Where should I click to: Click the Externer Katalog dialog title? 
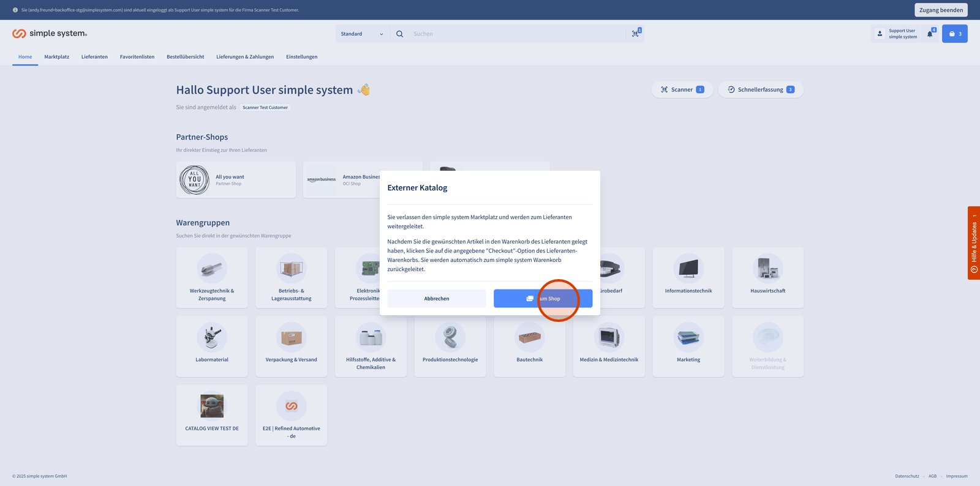[x=417, y=188]
